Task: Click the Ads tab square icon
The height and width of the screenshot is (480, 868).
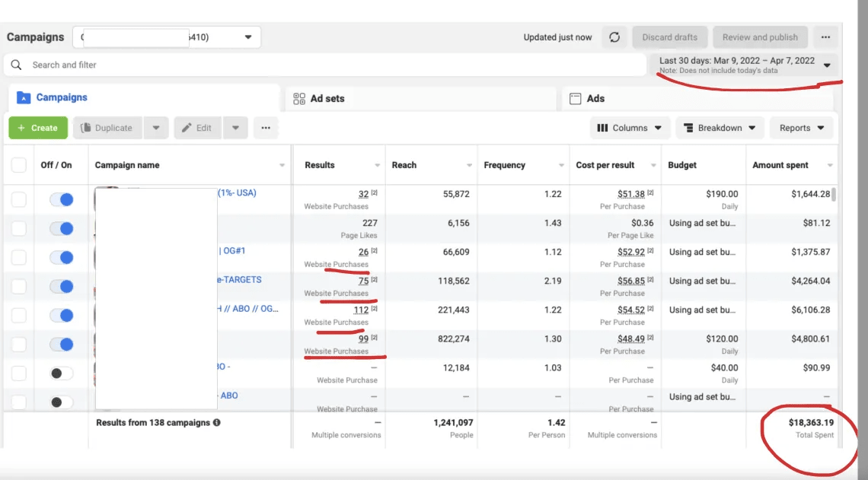Action: [x=576, y=98]
